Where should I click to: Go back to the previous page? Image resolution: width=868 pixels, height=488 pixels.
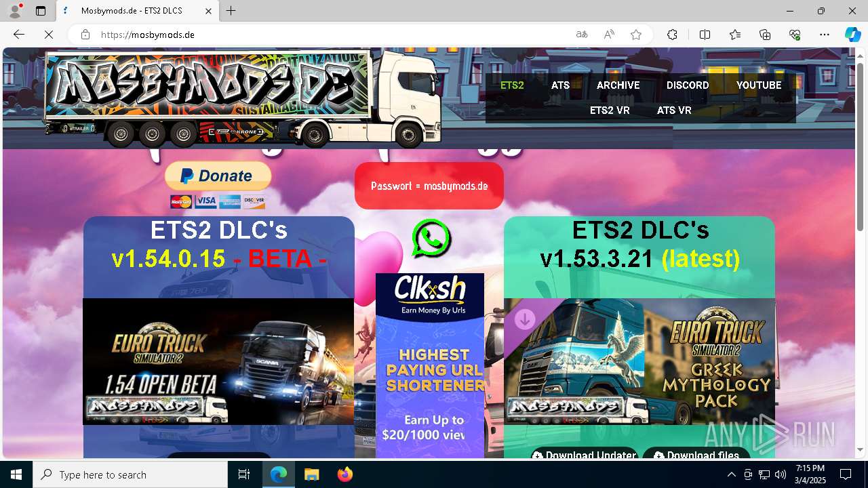(19, 35)
